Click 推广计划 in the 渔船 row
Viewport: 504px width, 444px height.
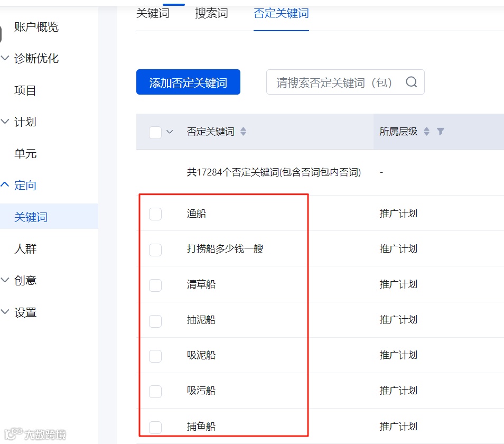[x=398, y=214]
